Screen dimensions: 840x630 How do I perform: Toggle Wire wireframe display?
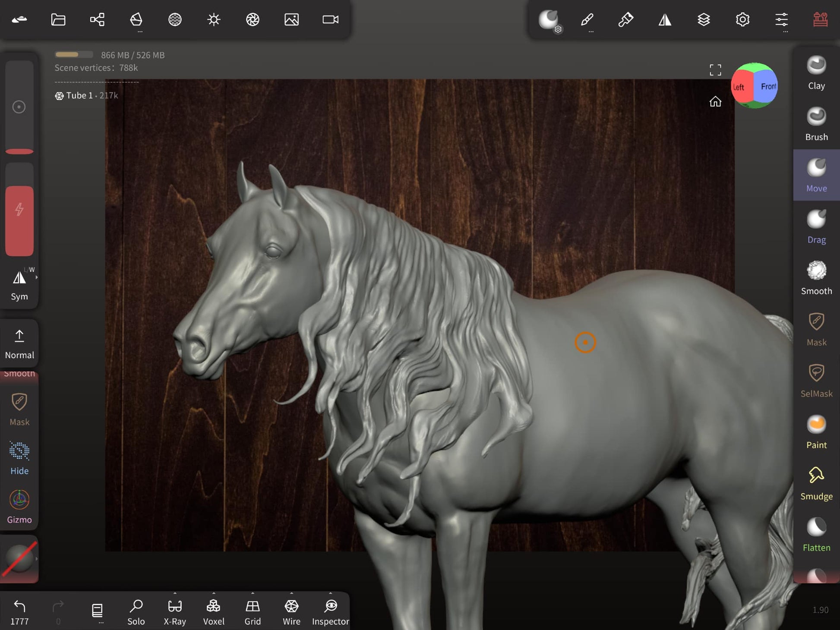coord(291,611)
